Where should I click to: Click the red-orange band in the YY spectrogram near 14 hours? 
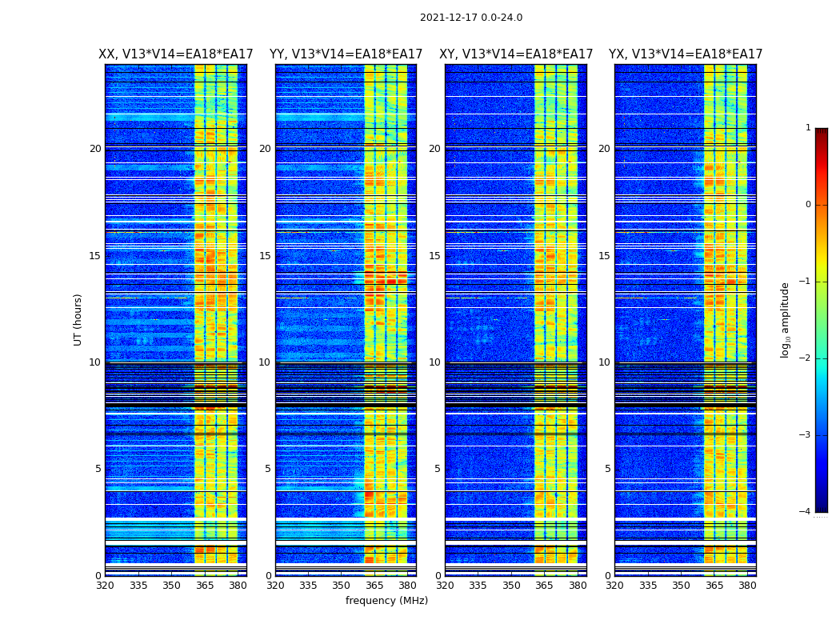(386, 280)
